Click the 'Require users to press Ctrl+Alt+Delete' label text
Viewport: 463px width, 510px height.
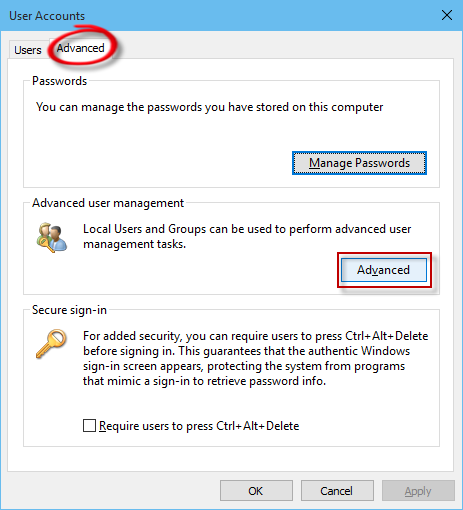point(199,426)
